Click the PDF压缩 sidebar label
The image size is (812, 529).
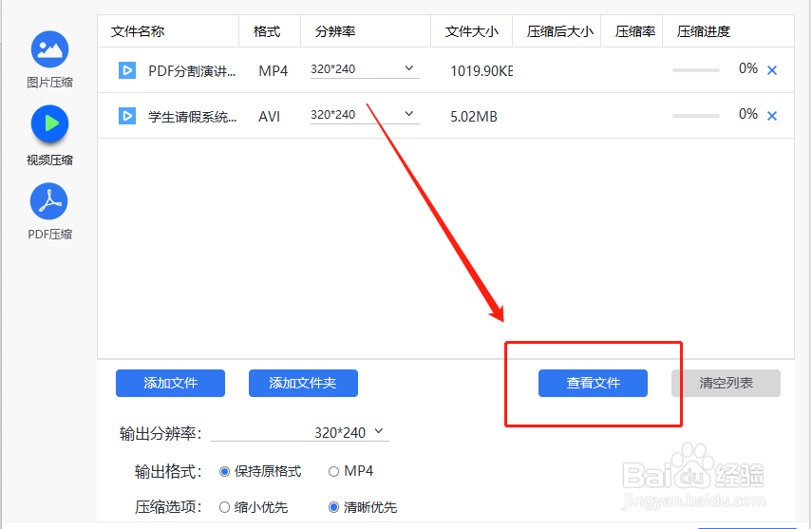49,235
